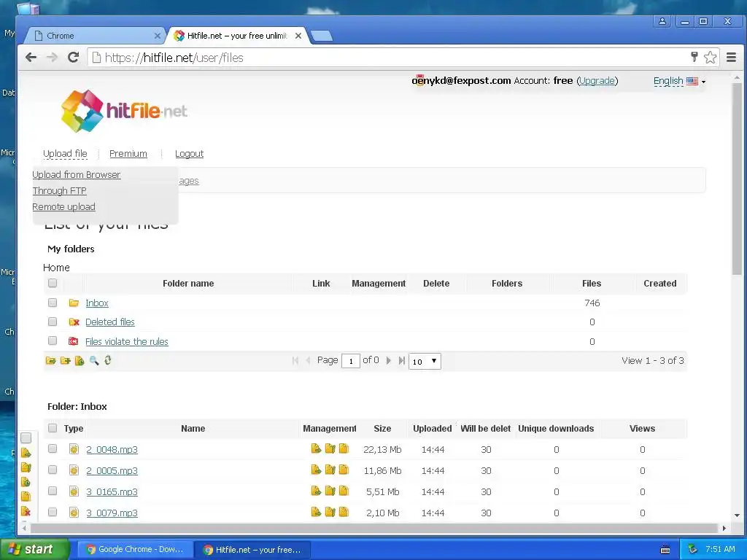Select the checkbox for 3_0079.mp3

(53, 511)
